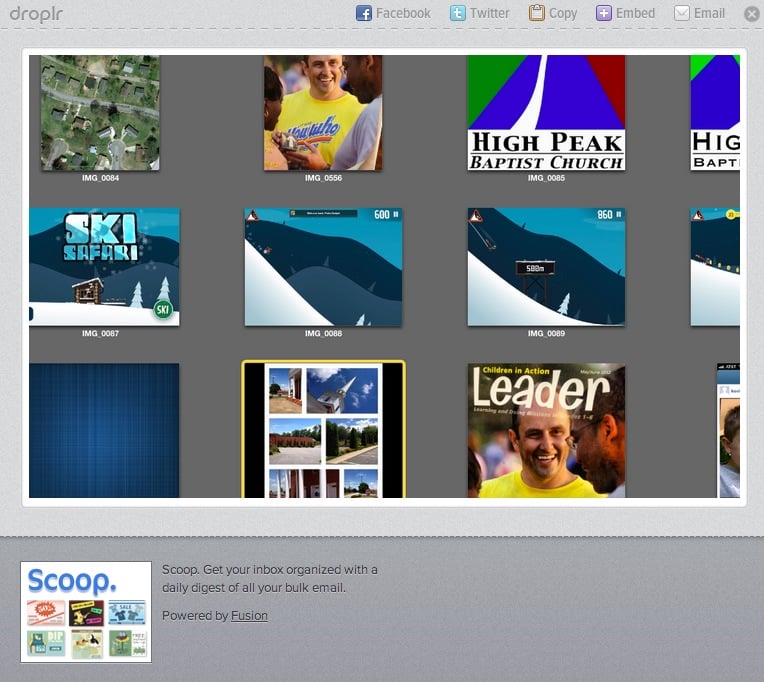Viewport: 764px width, 682px height.
Task: Open the yellow shirt man photo IMG_0556
Action: tap(323, 113)
